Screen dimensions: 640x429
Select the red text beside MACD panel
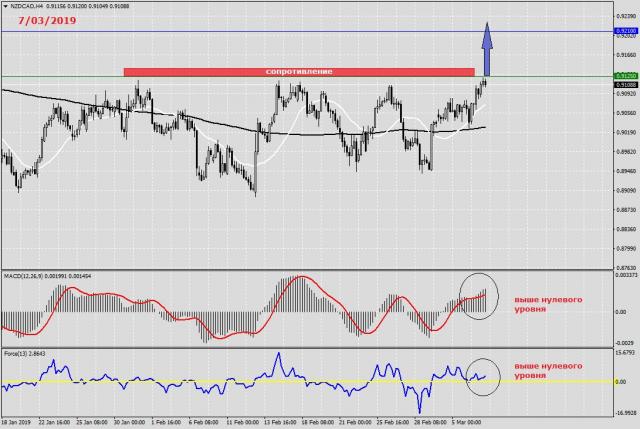(x=546, y=305)
